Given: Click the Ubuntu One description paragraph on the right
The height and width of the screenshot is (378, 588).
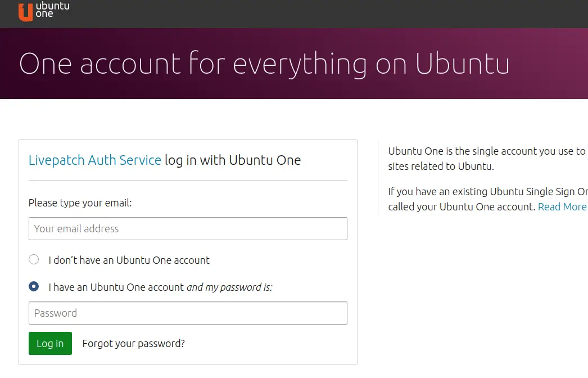Looking at the screenshot, I should tap(486, 158).
